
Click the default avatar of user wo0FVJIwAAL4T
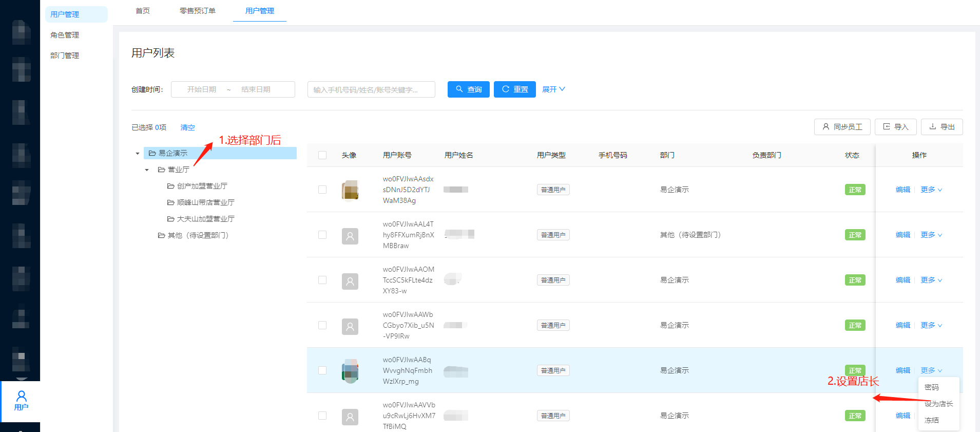click(x=350, y=236)
